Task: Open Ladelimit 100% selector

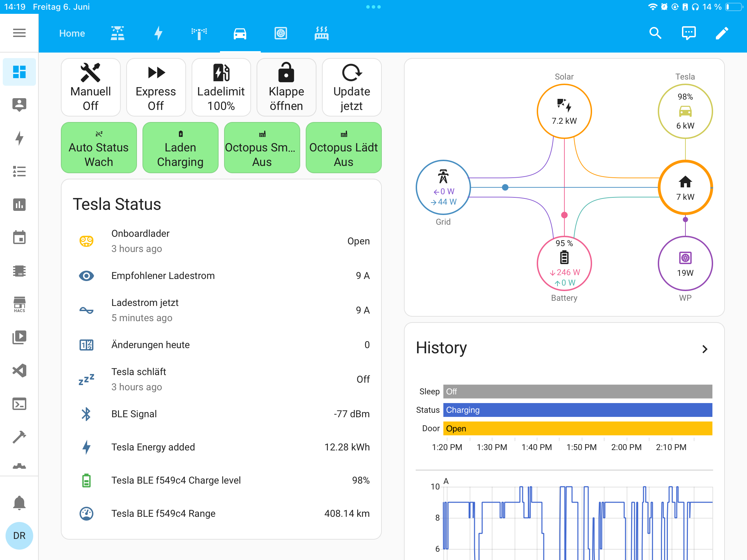Action: click(221, 87)
